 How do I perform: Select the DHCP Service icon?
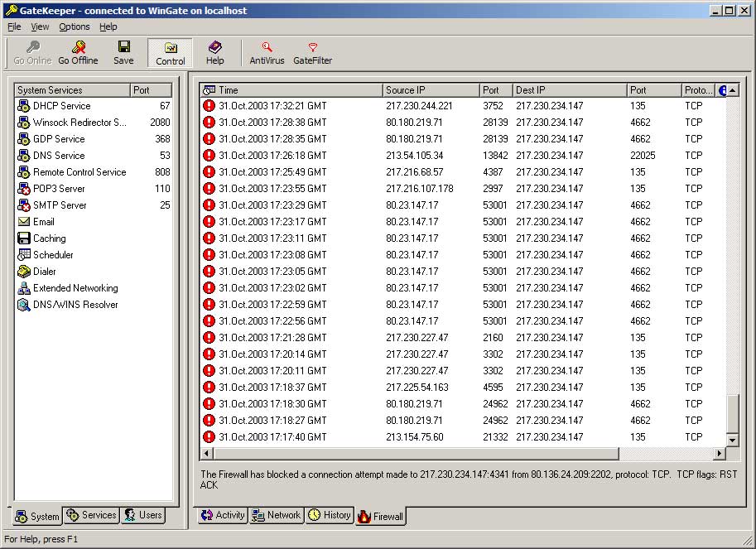click(24, 105)
